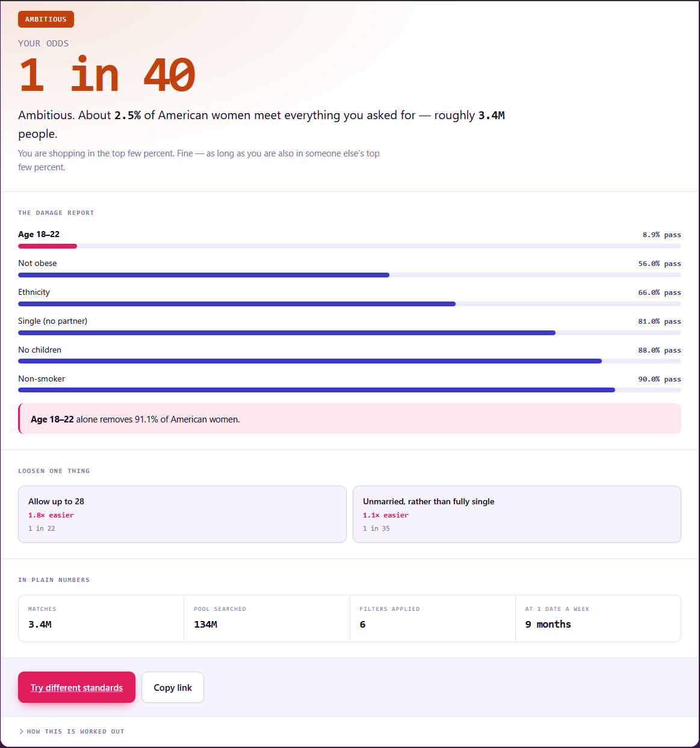This screenshot has width=700, height=748.
Task: Click the '66.0% pass' value
Action: click(x=660, y=292)
